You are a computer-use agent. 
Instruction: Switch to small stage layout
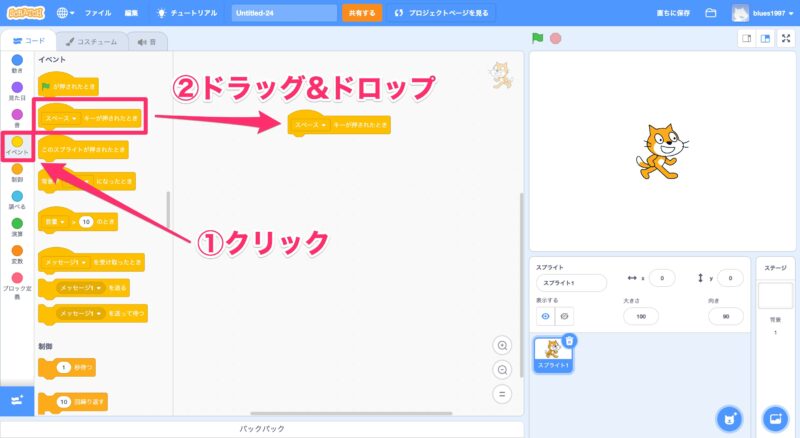[746, 39]
